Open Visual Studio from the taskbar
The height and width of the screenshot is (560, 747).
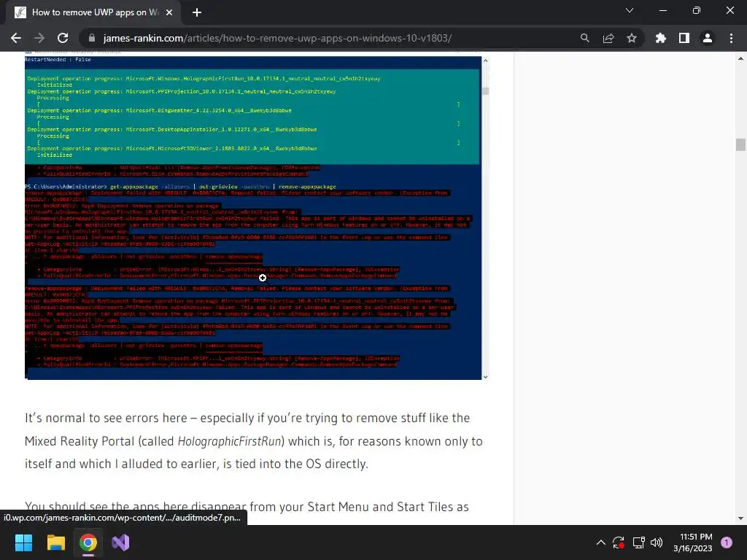click(120, 542)
